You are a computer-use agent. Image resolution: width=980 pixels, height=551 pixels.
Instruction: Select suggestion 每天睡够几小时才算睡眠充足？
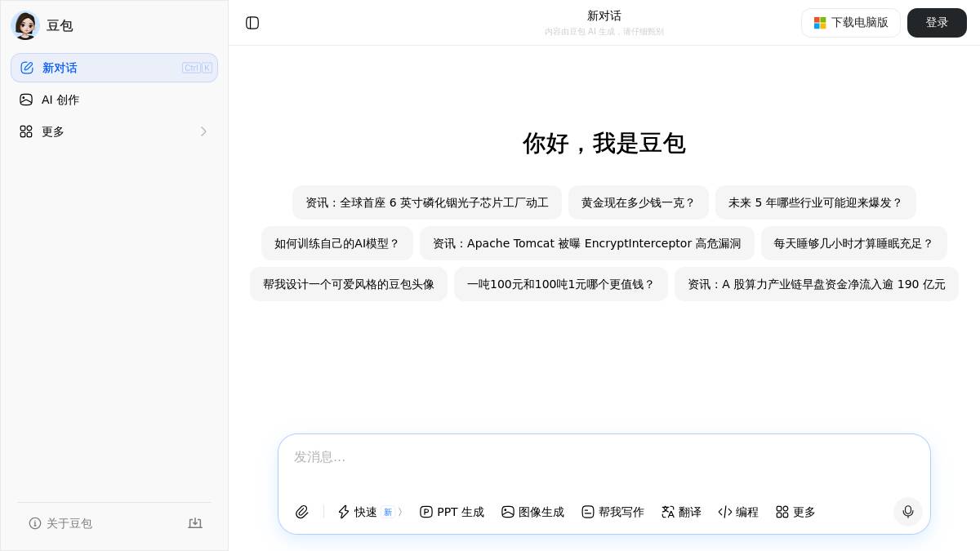[854, 243]
